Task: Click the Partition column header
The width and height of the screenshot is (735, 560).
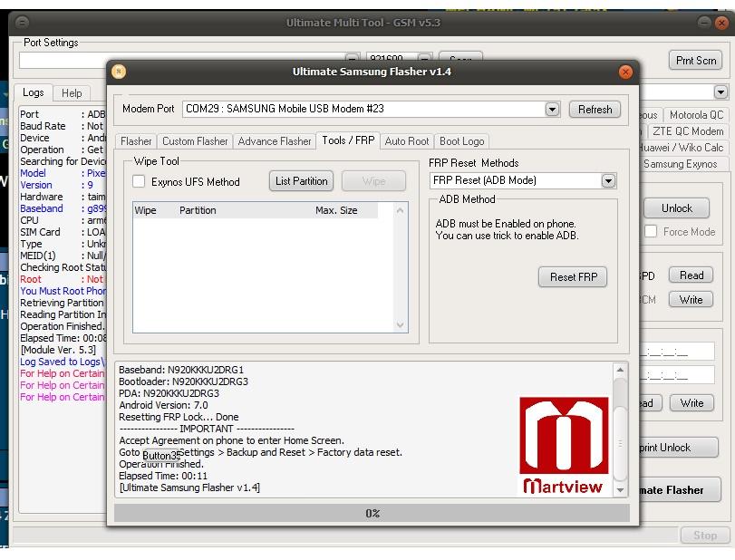Action: (x=198, y=210)
